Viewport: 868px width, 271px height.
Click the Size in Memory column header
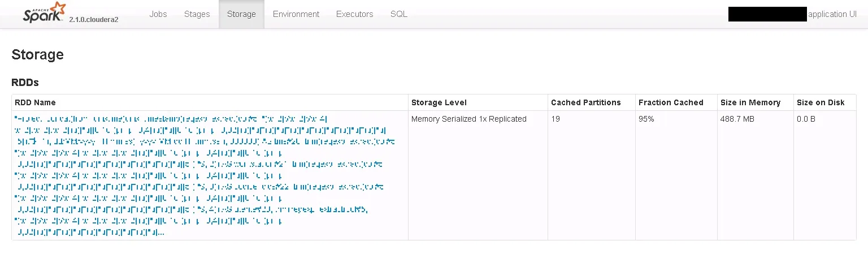(x=750, y=102)
